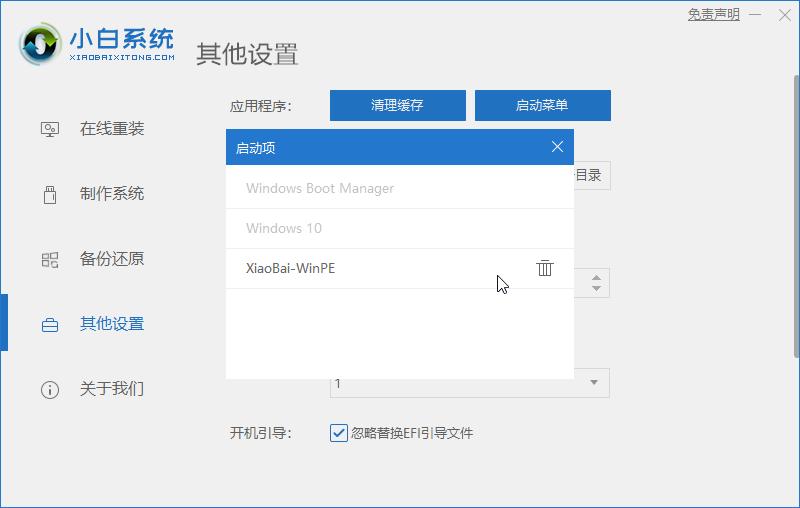
Task: Click the vertical scrollbar on the right
Action: (796, 216)
